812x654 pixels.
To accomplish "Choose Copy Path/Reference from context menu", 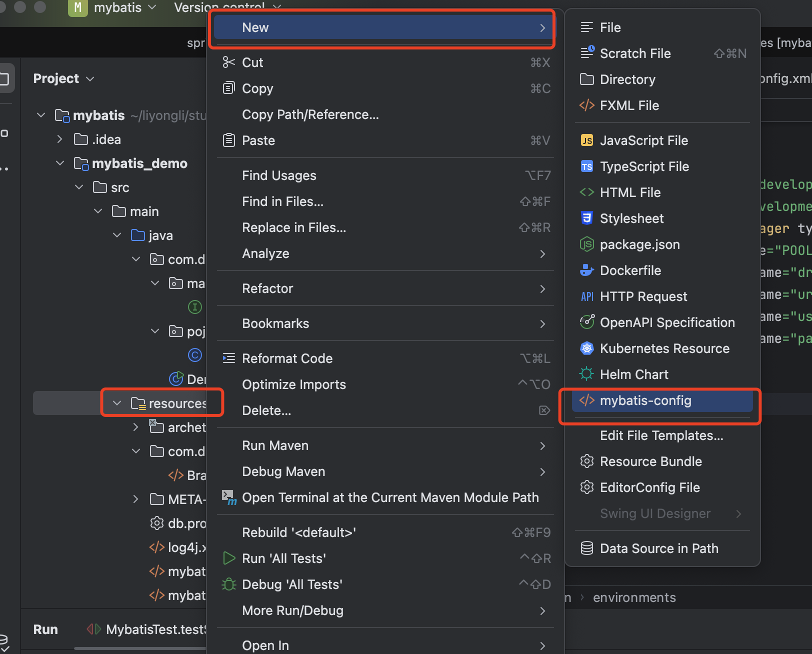I will coord(385,114).
